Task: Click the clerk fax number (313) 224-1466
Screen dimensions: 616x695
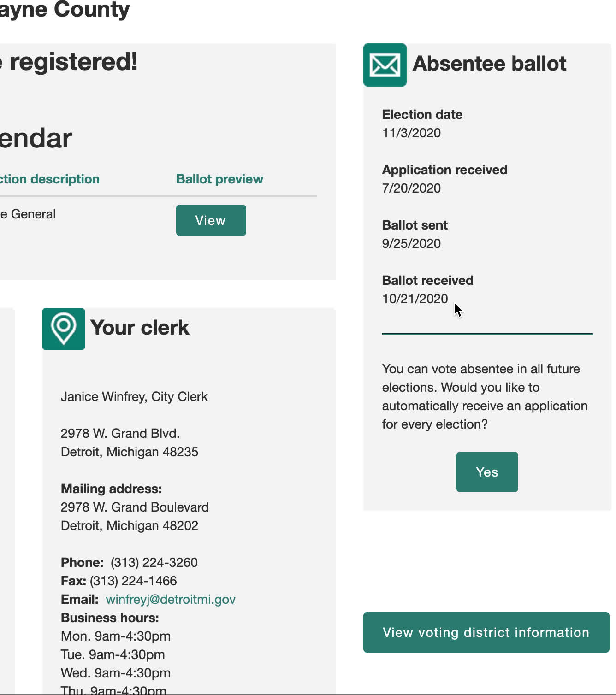Action: (133, 581)
